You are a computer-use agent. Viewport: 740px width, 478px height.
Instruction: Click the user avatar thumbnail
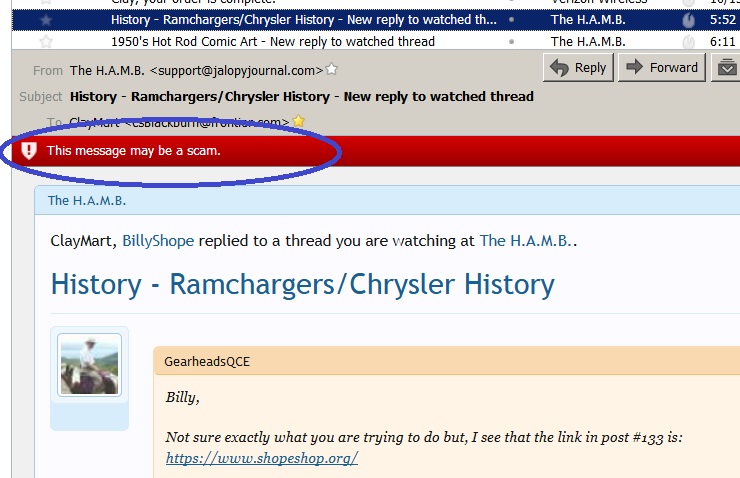pos(89,365)
